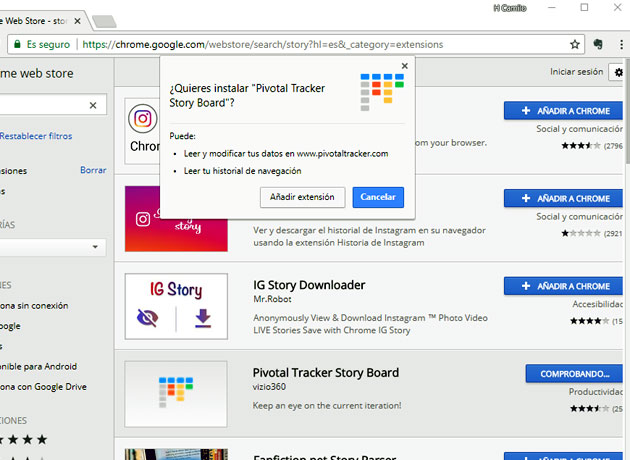Viewport: 630px width, 460px height.
Task: Clear the search box with X icon
Action: pos(93,105)
